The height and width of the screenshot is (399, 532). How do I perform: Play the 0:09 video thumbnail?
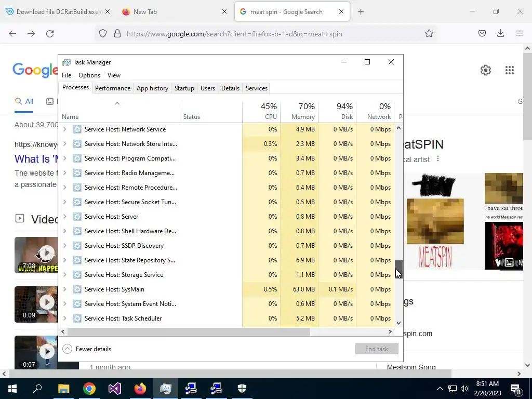point(46,302)
